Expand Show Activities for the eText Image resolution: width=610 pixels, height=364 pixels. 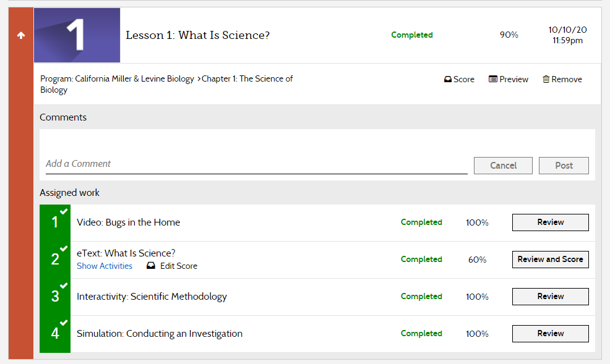tap(105, 266)
